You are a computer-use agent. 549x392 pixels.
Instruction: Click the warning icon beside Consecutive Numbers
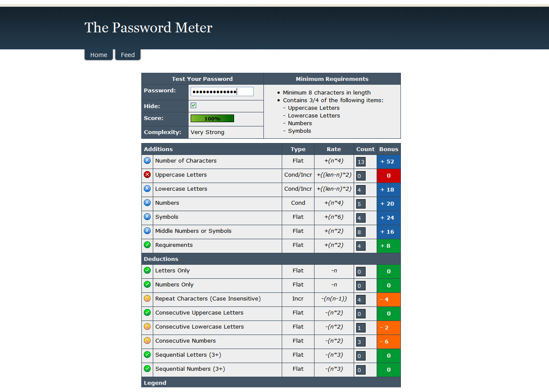click(x=147, y=340)
